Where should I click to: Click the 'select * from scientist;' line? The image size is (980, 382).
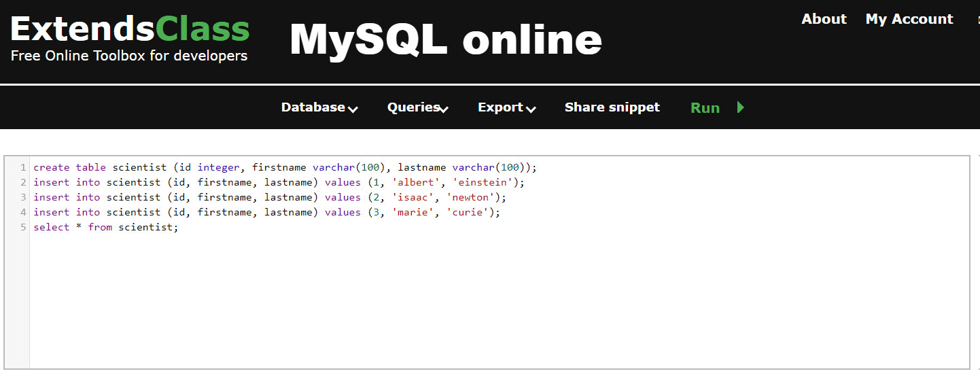click(x=105, y=227)
